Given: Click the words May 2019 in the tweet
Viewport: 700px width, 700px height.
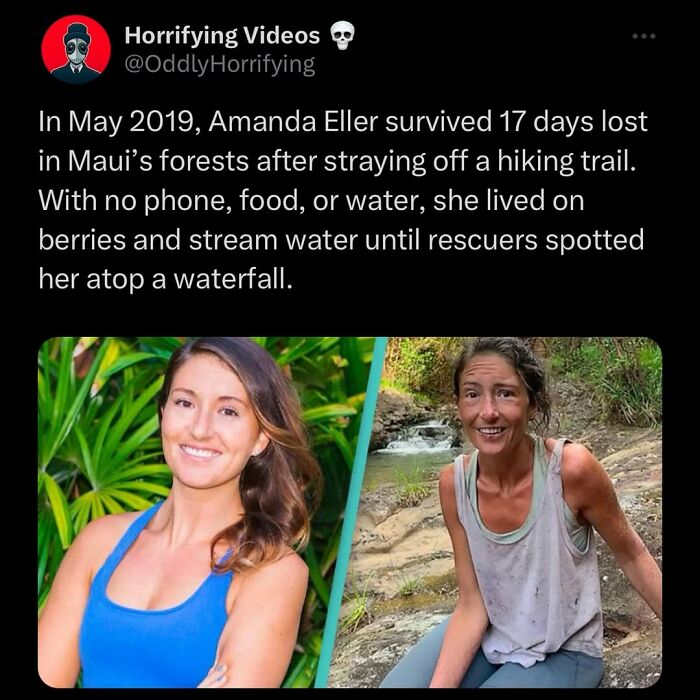Looking at the screenshot, I should 131,122.
